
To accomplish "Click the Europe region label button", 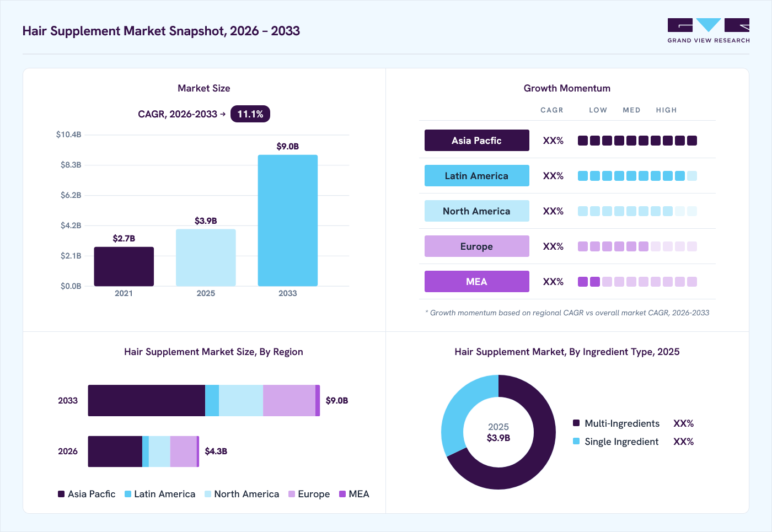I will (477, 246).
